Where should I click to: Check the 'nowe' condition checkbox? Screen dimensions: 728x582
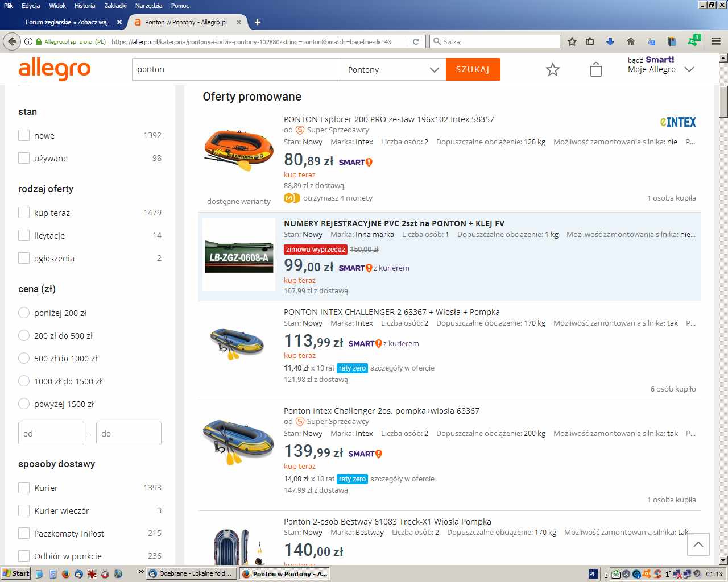click(x=24, y=135)
